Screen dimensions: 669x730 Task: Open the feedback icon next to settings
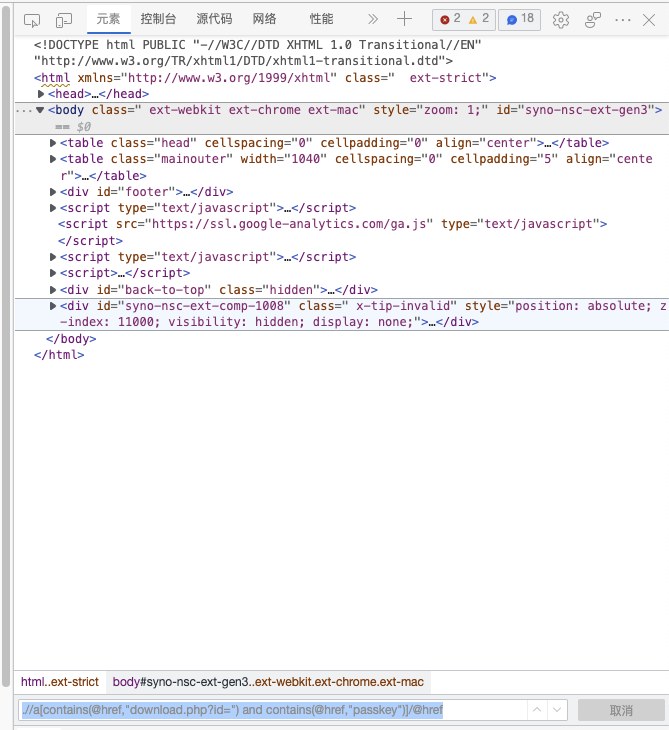coord(593,19)
